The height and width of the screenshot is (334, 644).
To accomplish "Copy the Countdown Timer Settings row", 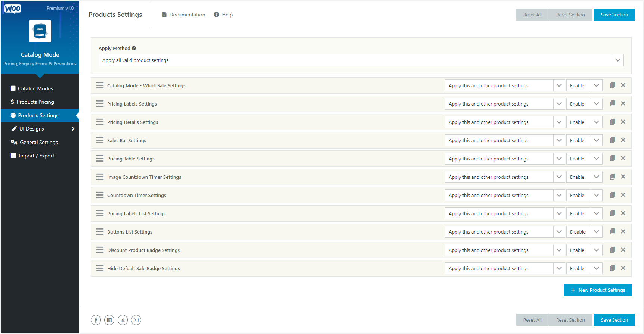I will coord(612,195).
